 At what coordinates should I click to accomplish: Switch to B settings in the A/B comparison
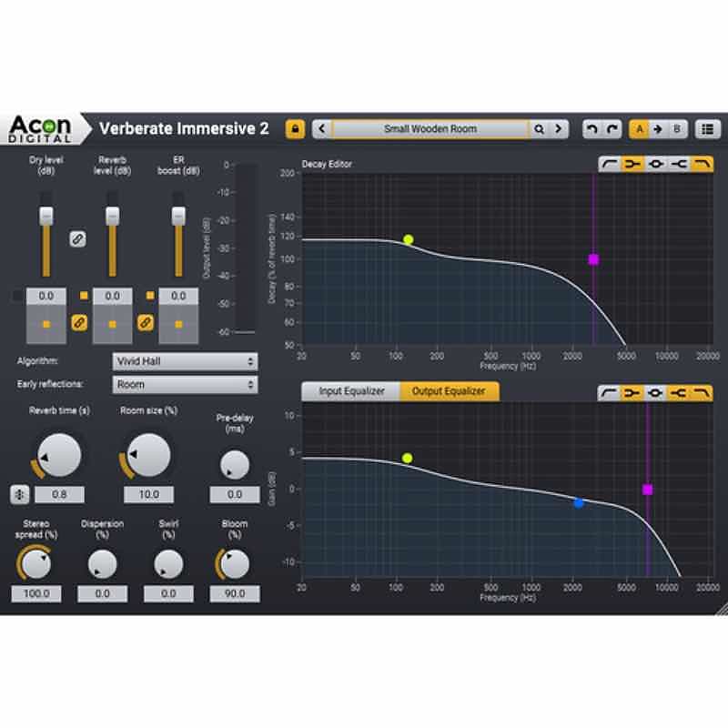point(677,127)
